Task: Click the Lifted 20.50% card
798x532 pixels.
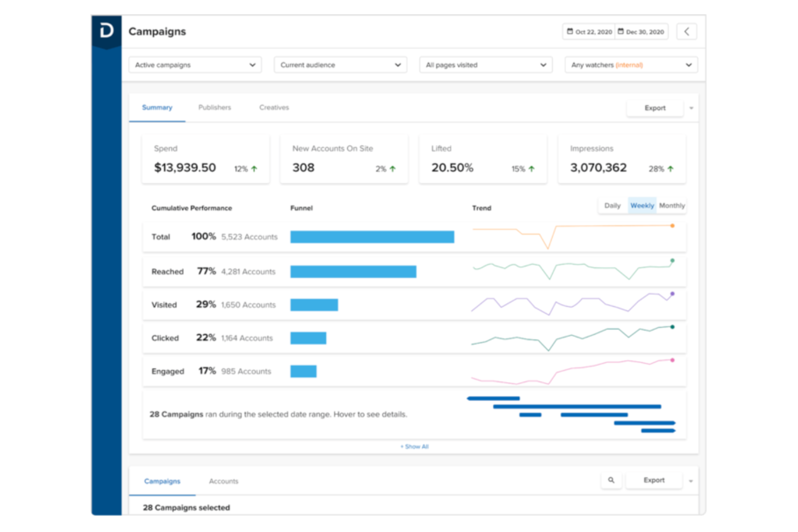Action: [483, 160]
